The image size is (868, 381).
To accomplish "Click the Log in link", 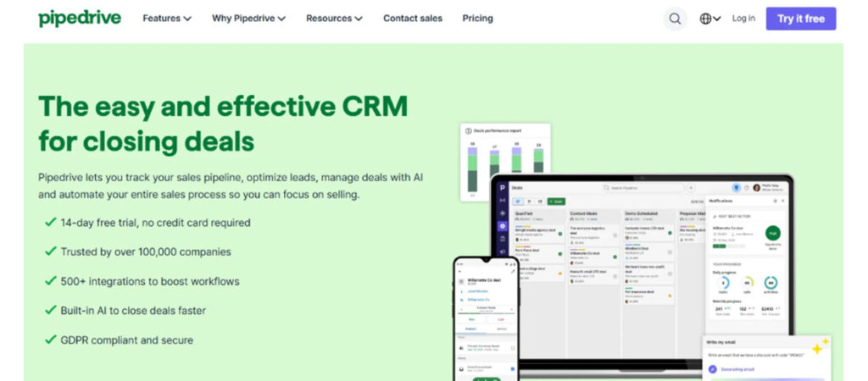I will 743,19.
